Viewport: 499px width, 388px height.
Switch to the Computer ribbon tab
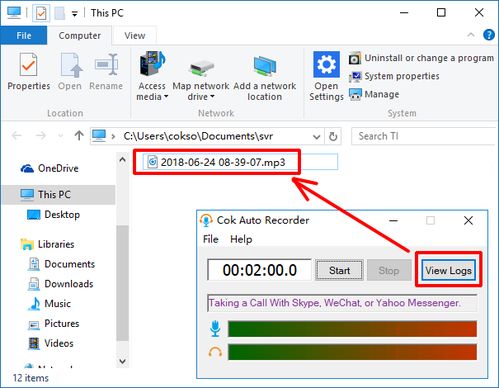[x=79, y=35]
